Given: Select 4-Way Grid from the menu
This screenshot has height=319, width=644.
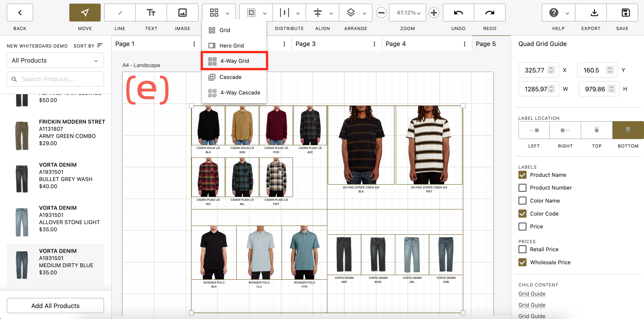Looking at the screenshot, I should [234, 61].
